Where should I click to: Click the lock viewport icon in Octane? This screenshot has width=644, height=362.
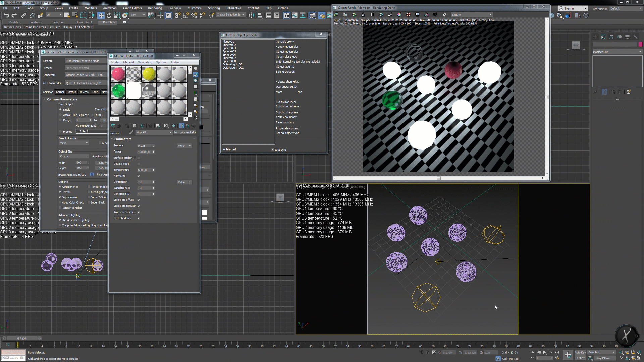(x=363, y=15)
